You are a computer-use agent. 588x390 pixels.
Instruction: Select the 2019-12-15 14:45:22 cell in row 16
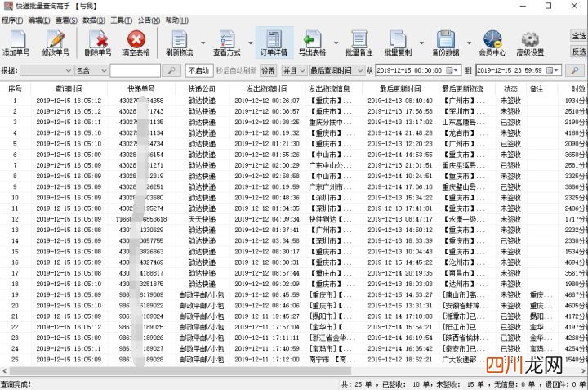[400, 262]
